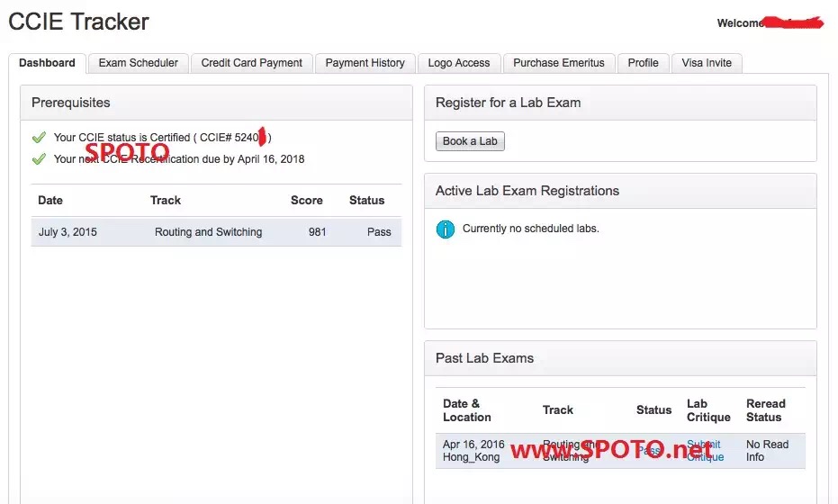Select the 'Currently no scheduled labs.' message
This screenshot has height=504, width=838.
[x=531, y=229]
